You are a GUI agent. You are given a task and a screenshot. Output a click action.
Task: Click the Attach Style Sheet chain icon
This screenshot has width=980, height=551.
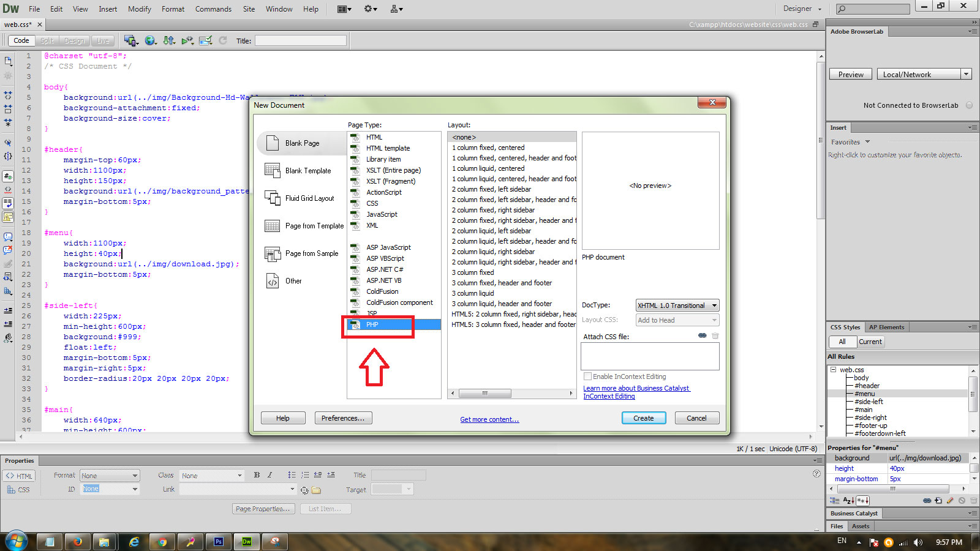tap(927, 500)
